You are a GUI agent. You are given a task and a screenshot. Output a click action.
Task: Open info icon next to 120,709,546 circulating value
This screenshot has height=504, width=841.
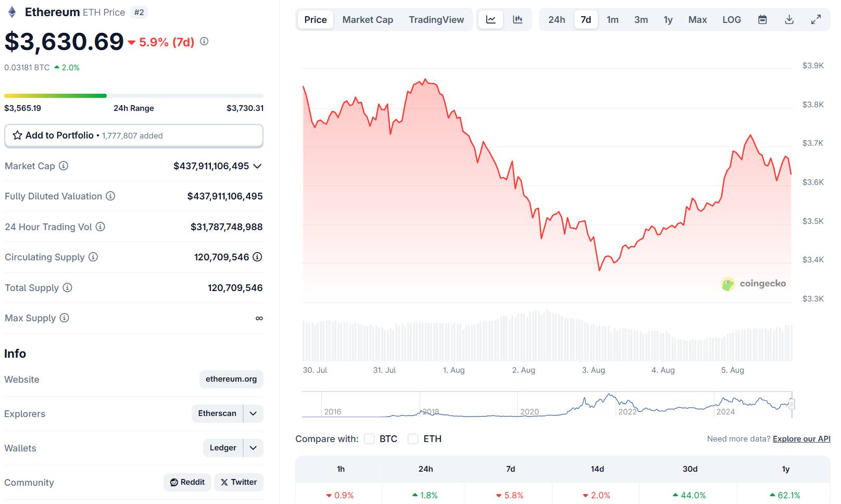(x=257, y=257)
